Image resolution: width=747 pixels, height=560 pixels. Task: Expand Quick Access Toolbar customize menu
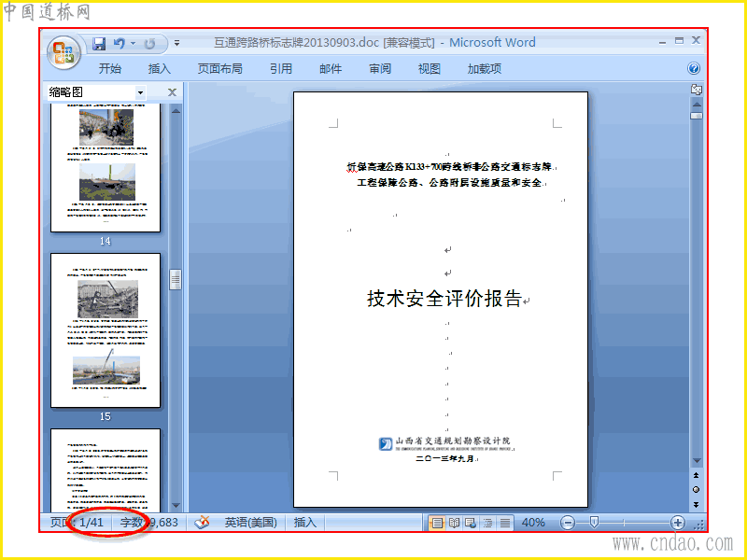pyautogui.click(x=176, y=43)
